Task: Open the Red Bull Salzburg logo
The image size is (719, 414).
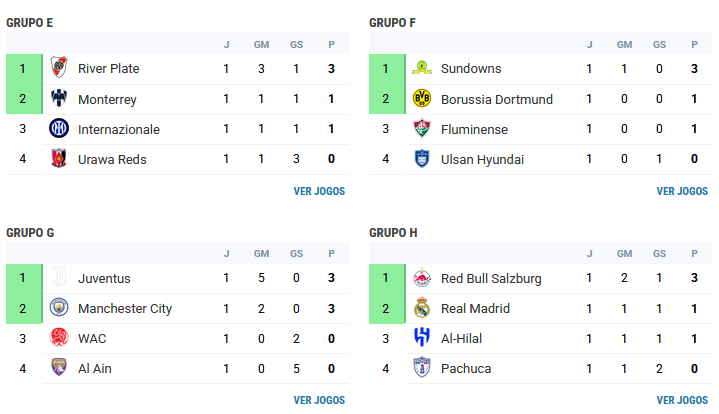Action: (x=422, y=278)
